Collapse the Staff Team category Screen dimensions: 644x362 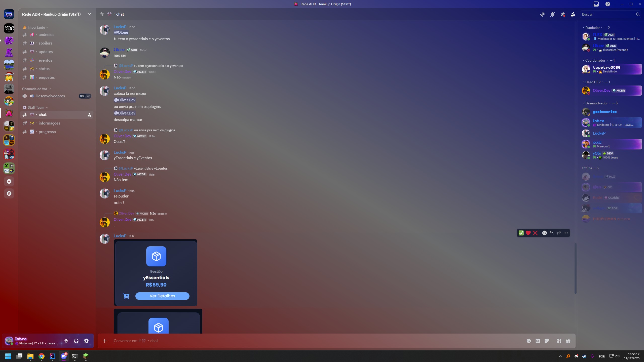pos(36,107)
